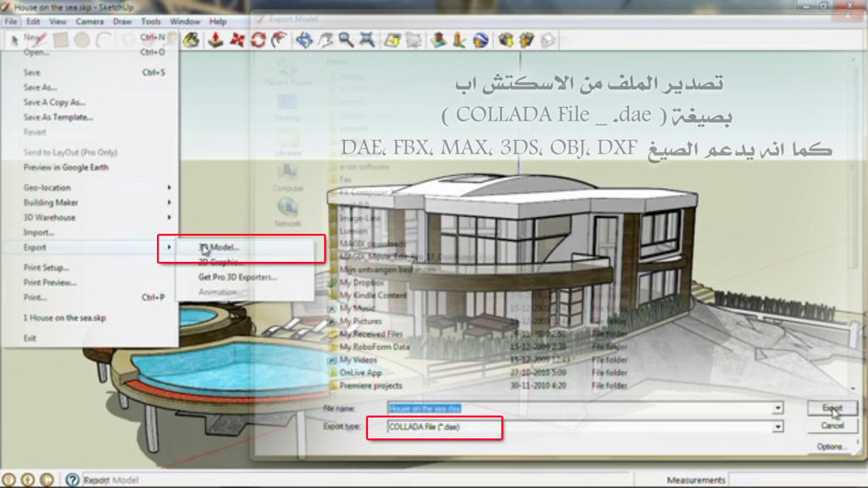Select the Paint Bucket tool
Image resolution: width=868 pixels, height=488 pixels.
(192, 40)
